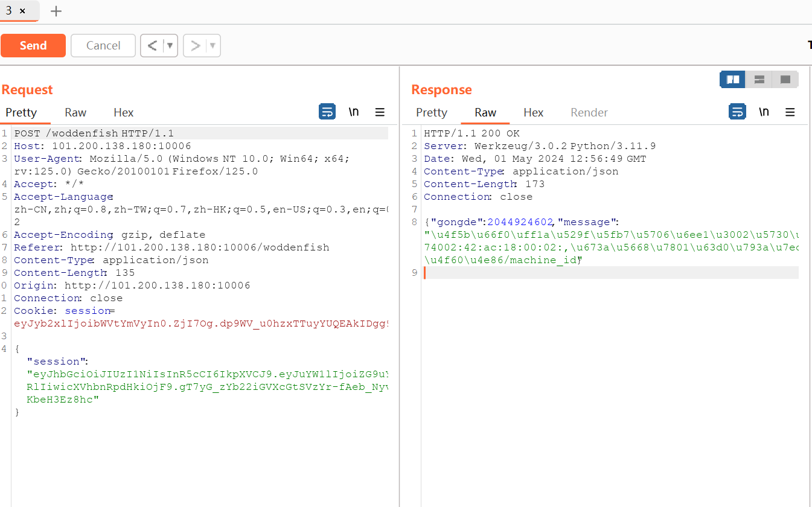Open the Response panel options menu icon
Image resolution: width=812 pixels, height=507 pixels.
pyautogui.click(x=790, y=112)
